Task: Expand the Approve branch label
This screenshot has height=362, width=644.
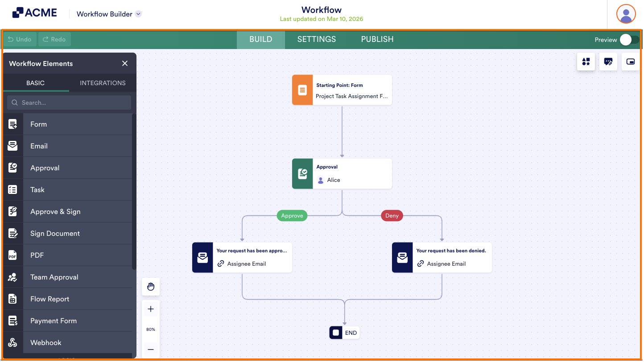Action: point(292,215)
